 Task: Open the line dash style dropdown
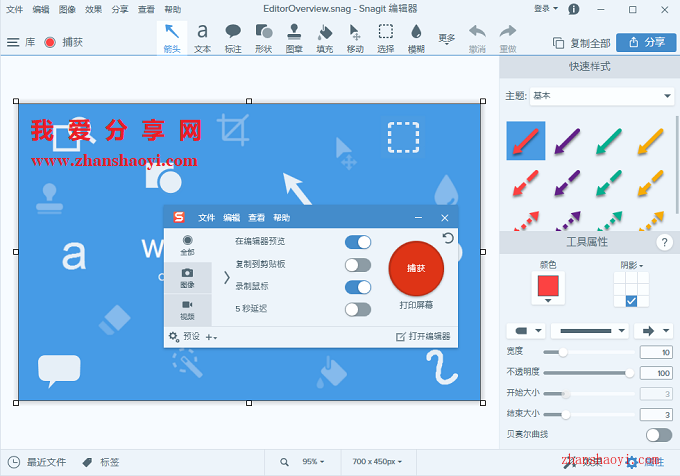pyautogui.click(x=591, y=331)
